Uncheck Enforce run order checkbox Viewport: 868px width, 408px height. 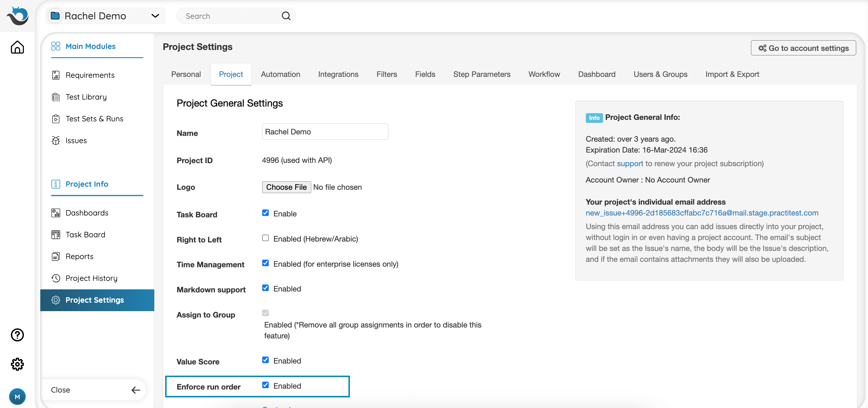266,385
